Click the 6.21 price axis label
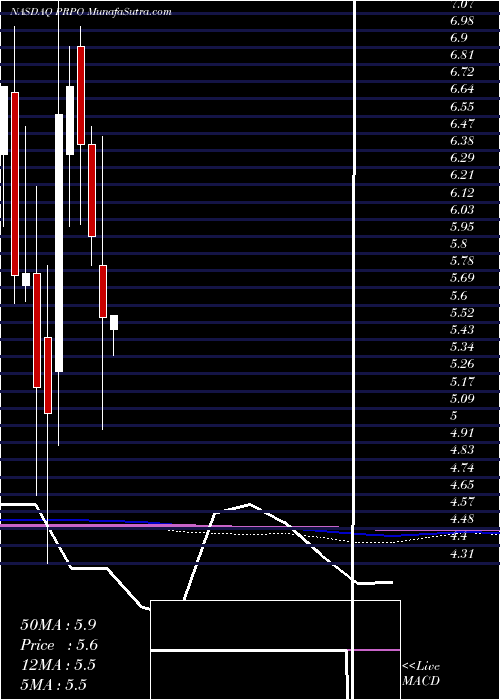Viewport: 500px width, 700px height. click(x=462, y=175)
